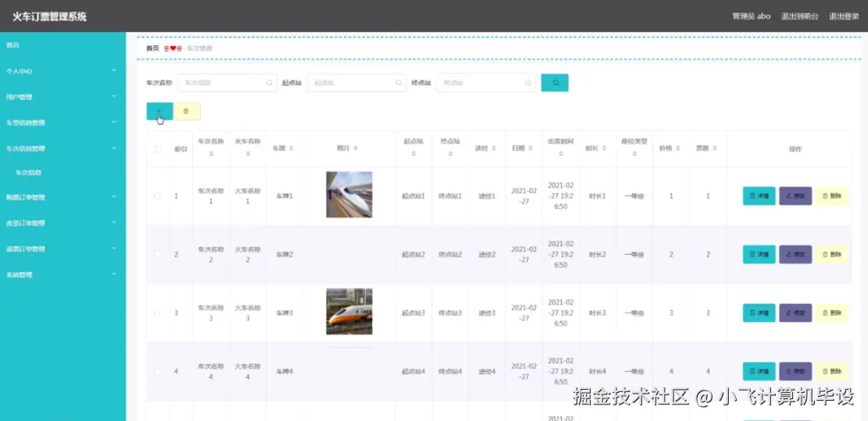This screenshot has height=421, width=868.
Task: Sort by the 票数 column arrows
Action: tap(715, 149)
